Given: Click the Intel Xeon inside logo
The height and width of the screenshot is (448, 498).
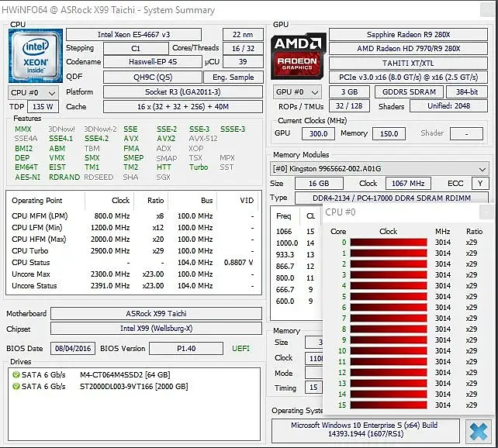Looking at the screenshot, I should point(36,56).
